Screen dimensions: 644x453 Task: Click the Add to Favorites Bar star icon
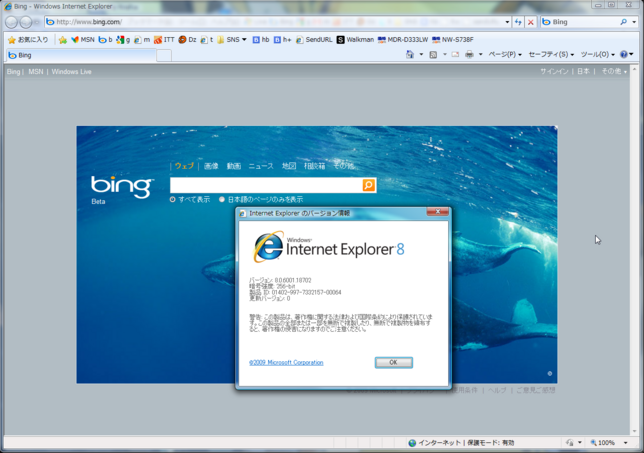(63, 40)
